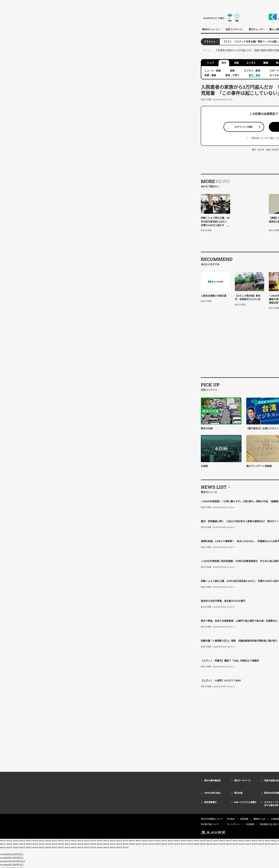Viewport: 279px width, 868px height.
Task: Go to ホーム breadcrumb link
Action: point(206,50)
